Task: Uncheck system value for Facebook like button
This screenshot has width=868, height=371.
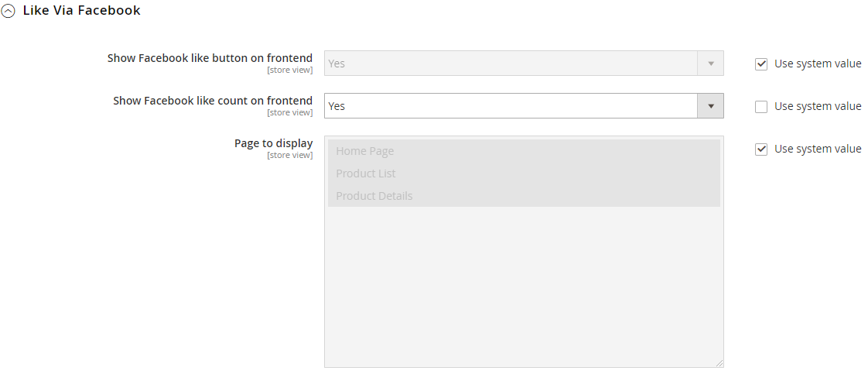Action: 761,64
